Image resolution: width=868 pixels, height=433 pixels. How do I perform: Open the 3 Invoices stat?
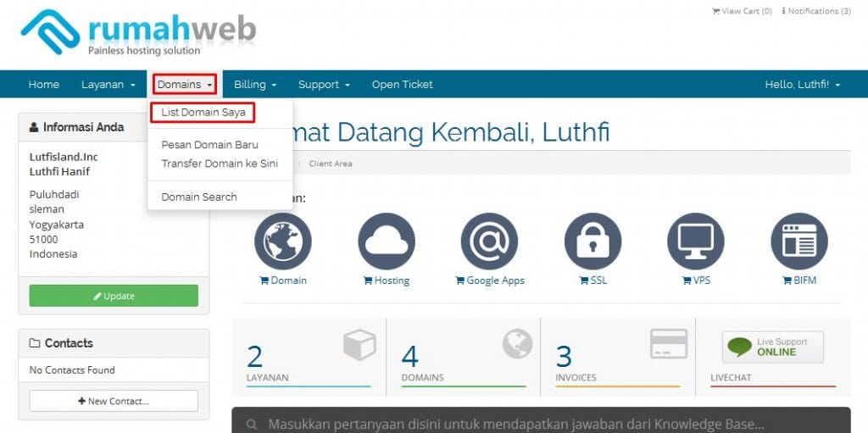pos(618,357)
